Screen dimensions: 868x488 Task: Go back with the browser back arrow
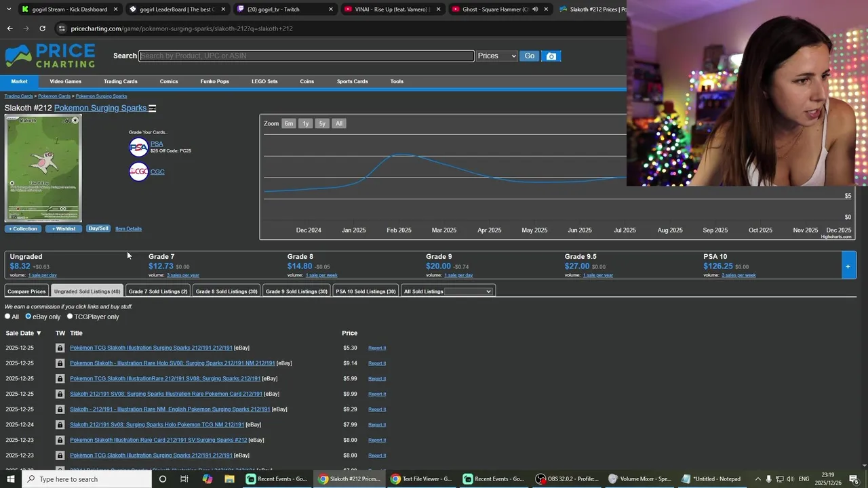tap(9, 28)
